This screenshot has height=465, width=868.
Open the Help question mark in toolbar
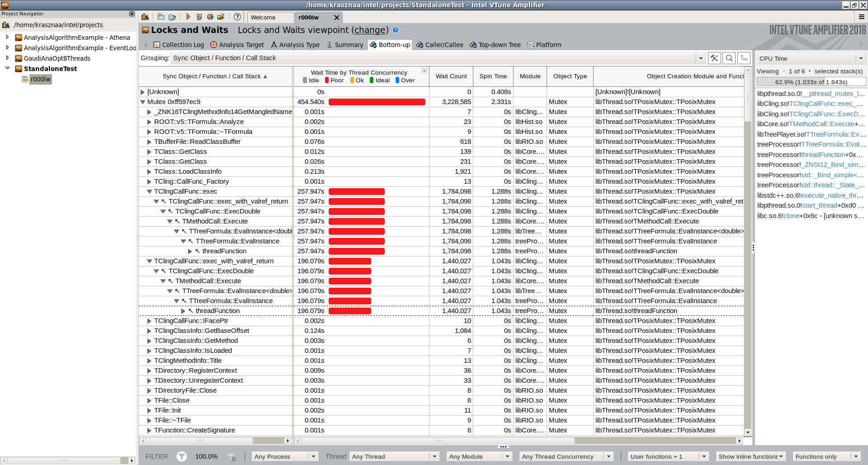click(237, 17)
